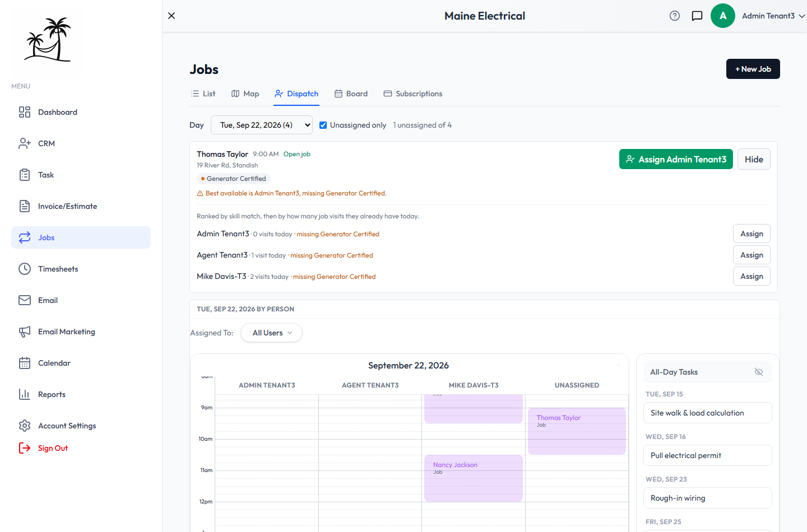Hide the Thomas Taylor job card
Screen dimensions: 807x532
click(754, 159)
